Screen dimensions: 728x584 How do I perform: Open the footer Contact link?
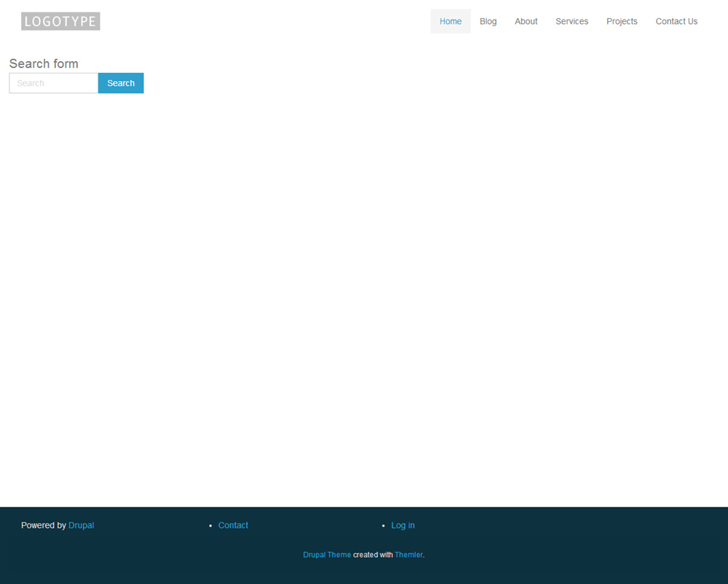coord(233,525)
